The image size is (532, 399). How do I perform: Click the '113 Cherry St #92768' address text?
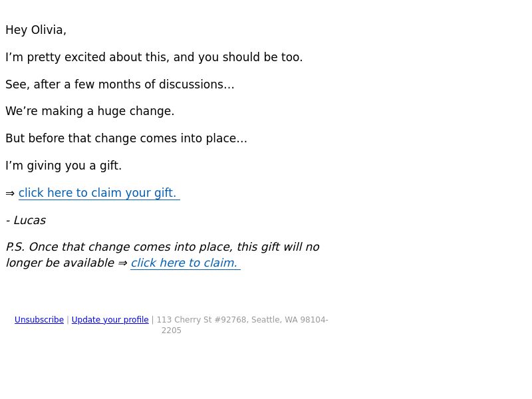pos(201,320)
